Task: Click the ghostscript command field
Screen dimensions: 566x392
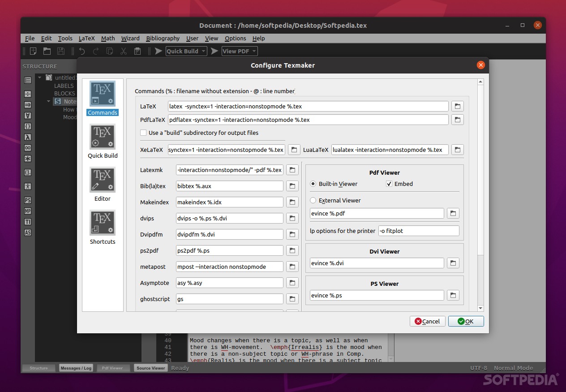Action: 230,299
